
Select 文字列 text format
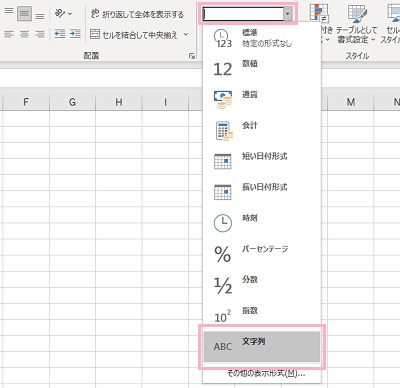tap(262, 346)
